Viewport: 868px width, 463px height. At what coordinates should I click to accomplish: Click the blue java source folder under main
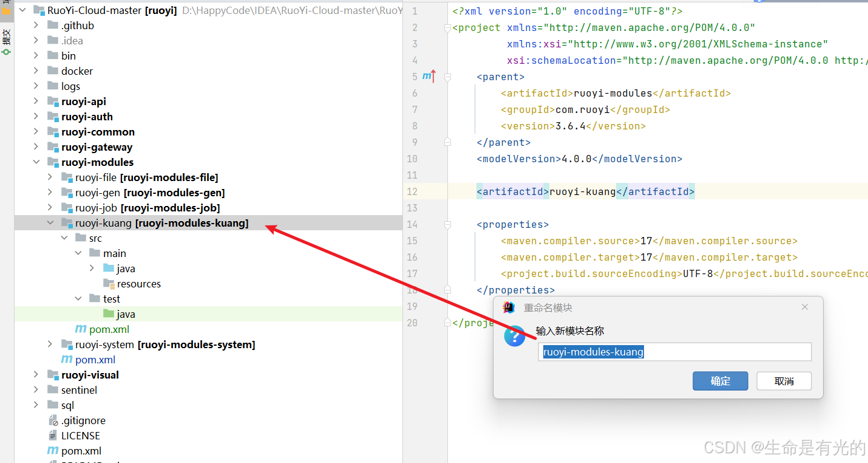109,269
